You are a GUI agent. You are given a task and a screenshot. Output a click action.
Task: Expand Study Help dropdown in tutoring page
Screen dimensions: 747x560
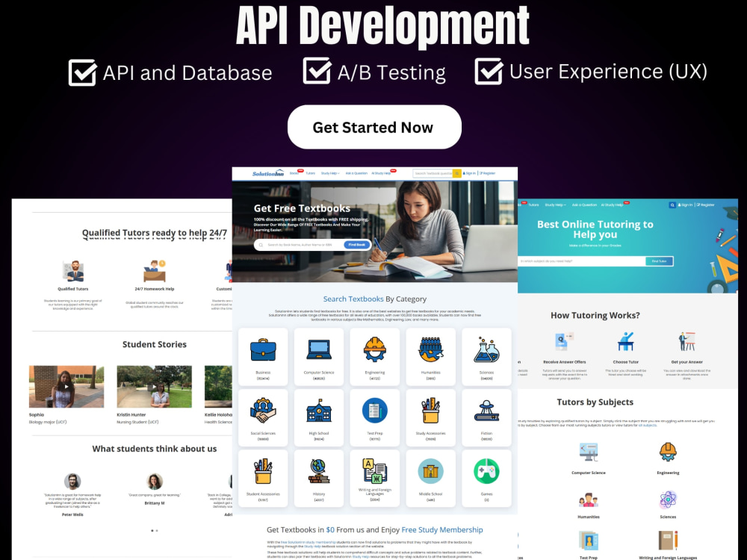point(555,205)
